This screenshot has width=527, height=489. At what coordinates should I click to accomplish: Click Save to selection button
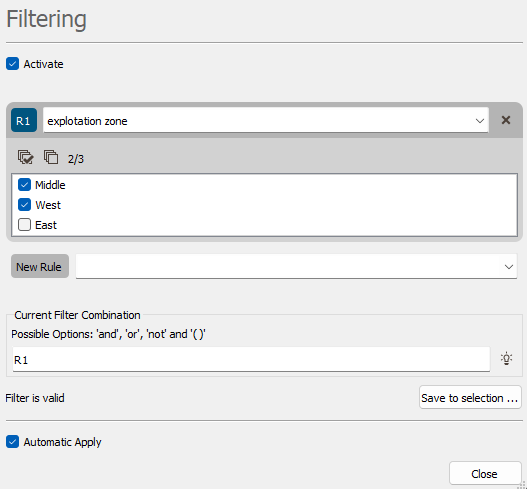coord(470,398)
